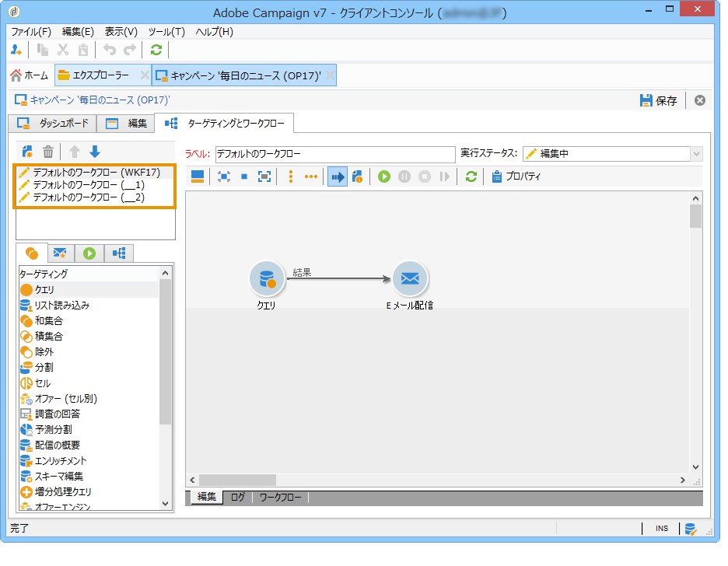Click the blue layout bar icon in the workflow toolbar
Image resolution: width=728 pixels, height=566 pixels.
pos(198,176)
